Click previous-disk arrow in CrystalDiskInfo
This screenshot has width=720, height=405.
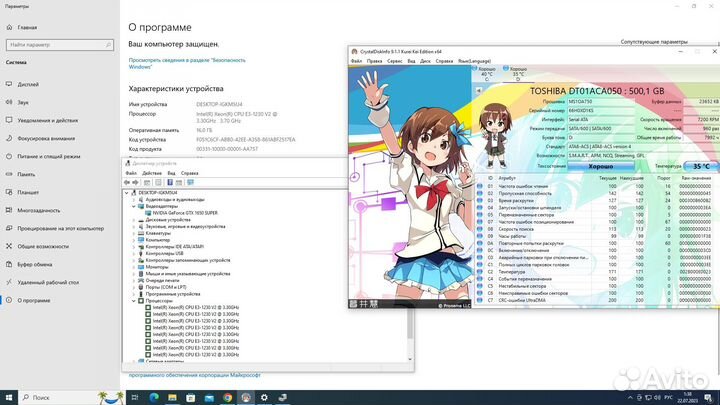[x=478, y=91]
